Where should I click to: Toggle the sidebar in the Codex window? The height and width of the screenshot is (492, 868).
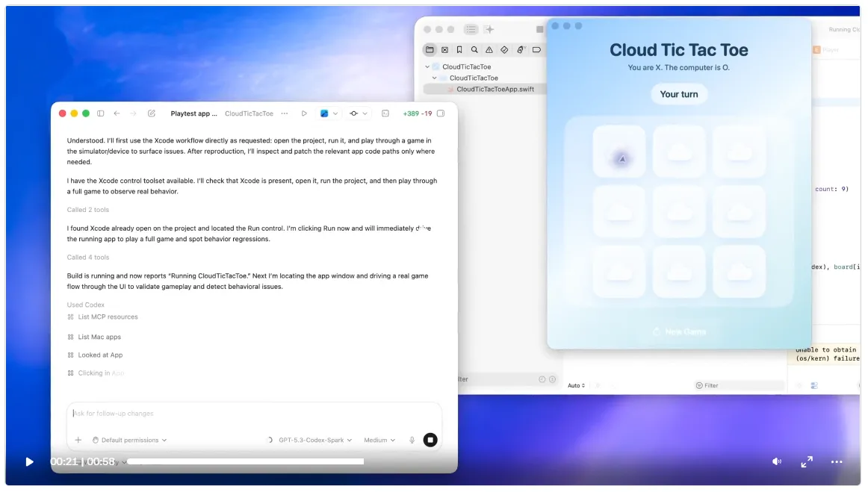(101, 113)
